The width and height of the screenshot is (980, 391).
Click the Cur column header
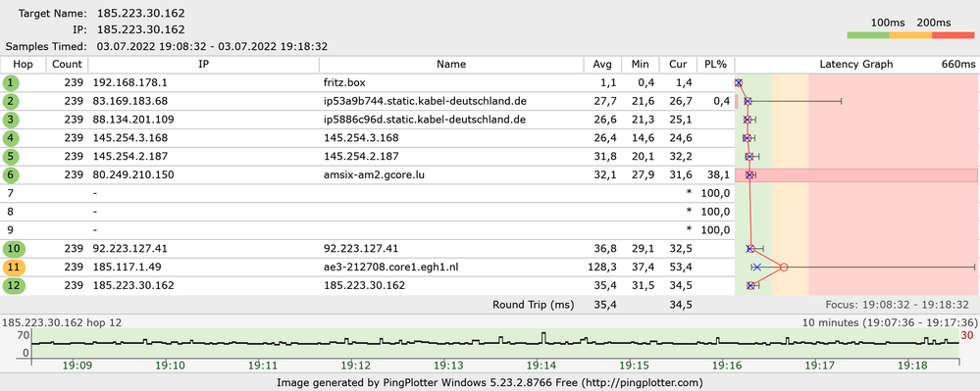pyautogui.click(x=678, y=65)
